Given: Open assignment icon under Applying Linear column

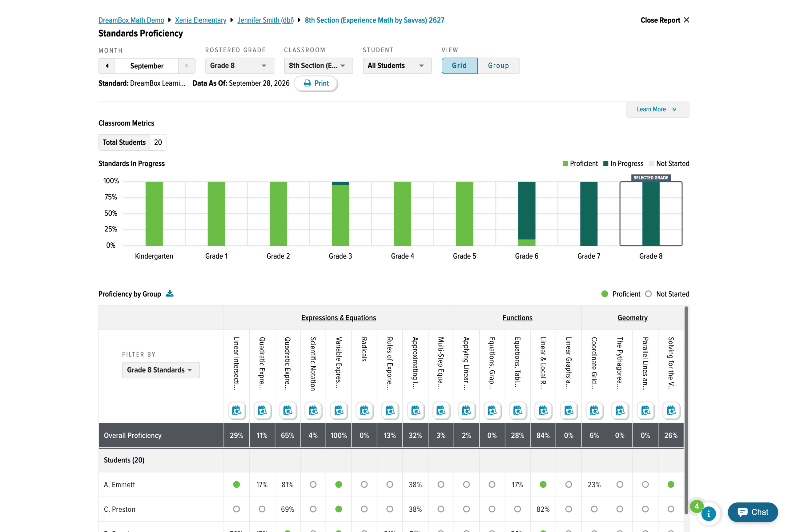Looking at the screenshot, I should point(467,411).
